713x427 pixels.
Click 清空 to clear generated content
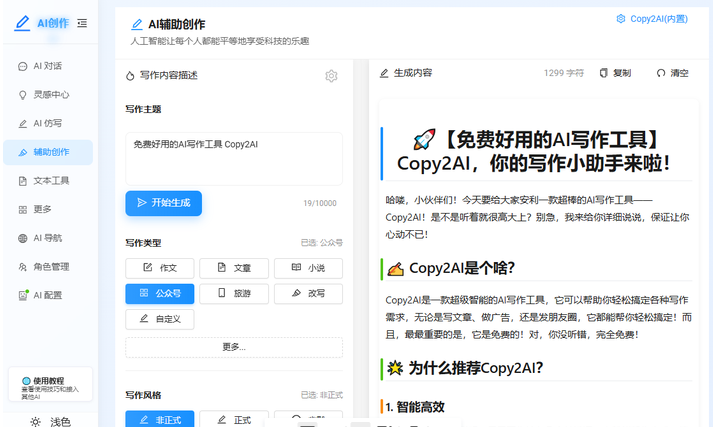[673, 73]
